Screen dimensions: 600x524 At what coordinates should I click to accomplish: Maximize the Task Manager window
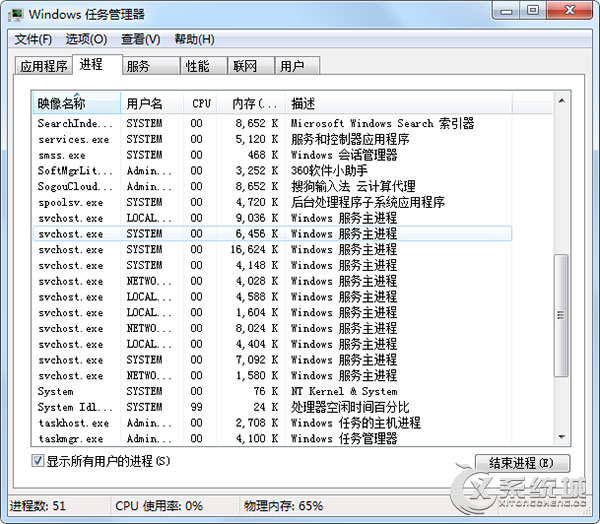533,10
